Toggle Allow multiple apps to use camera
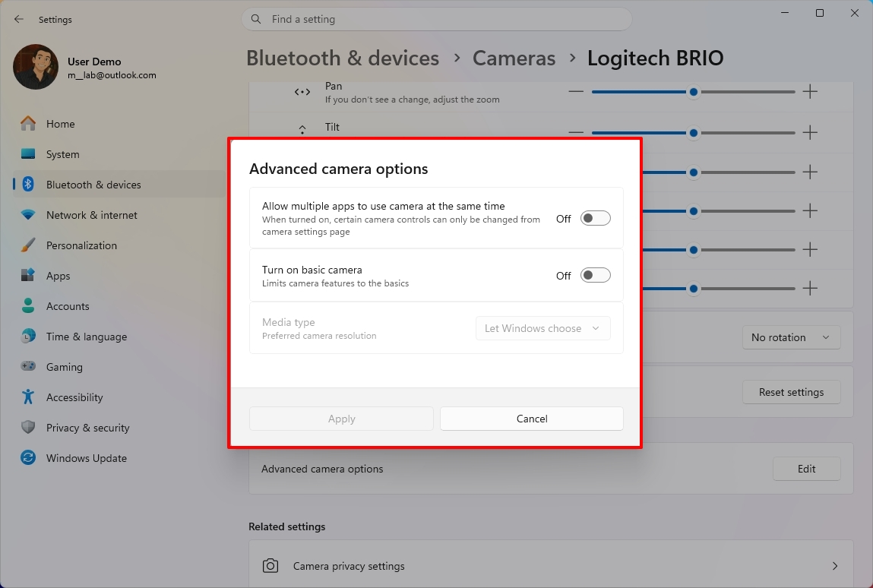Viewport: 873px width, 588px height. [x=595, y=218]
